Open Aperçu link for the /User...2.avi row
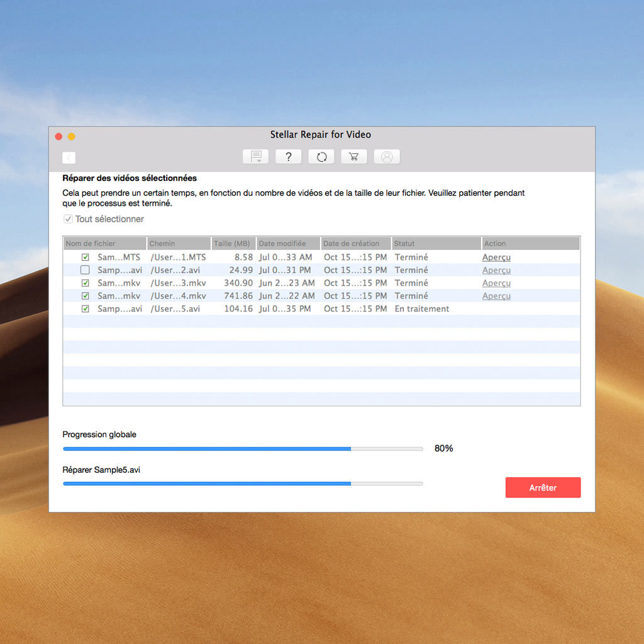Image resolution: width=644 pixels, height=644 pixels. [496, 270]
